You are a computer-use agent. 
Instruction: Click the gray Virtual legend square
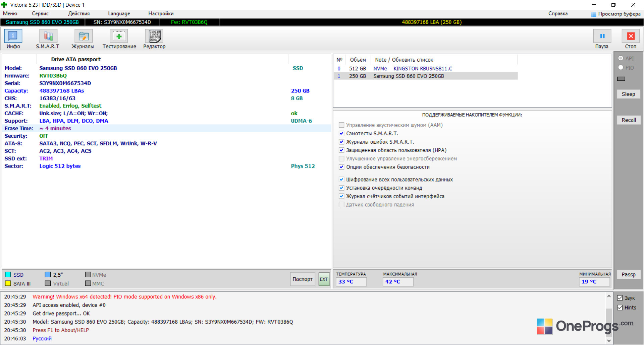point(48,283)
